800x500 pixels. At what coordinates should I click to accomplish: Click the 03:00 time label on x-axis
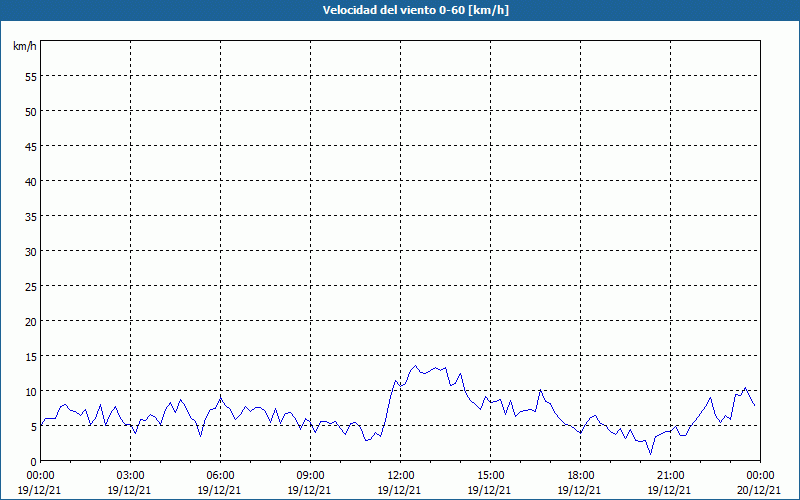click(x=131, y=475)
